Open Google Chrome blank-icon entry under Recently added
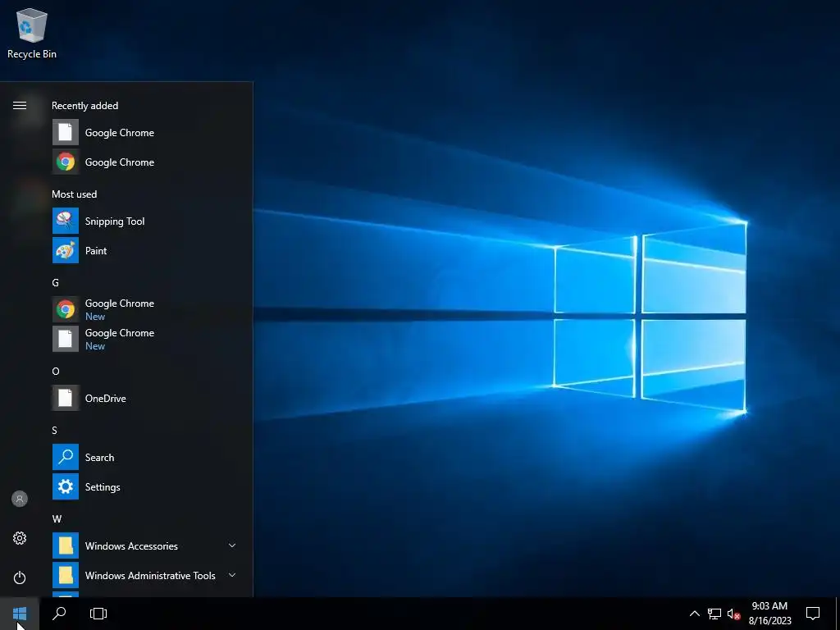 pos(144,132)
